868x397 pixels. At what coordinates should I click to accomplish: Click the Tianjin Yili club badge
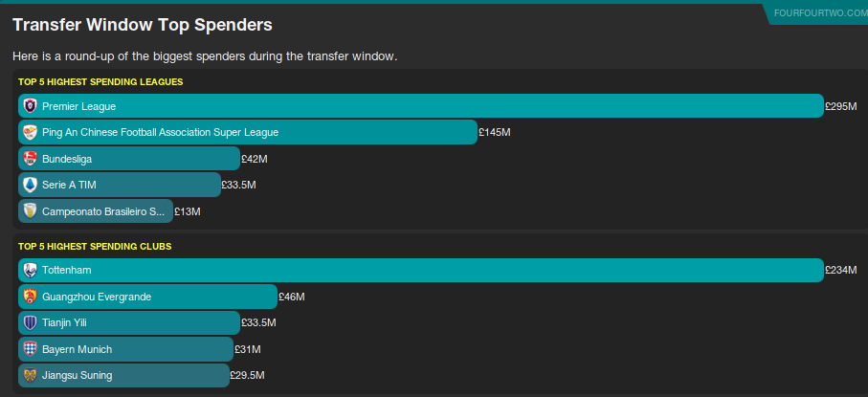click(x=30, y=323)
